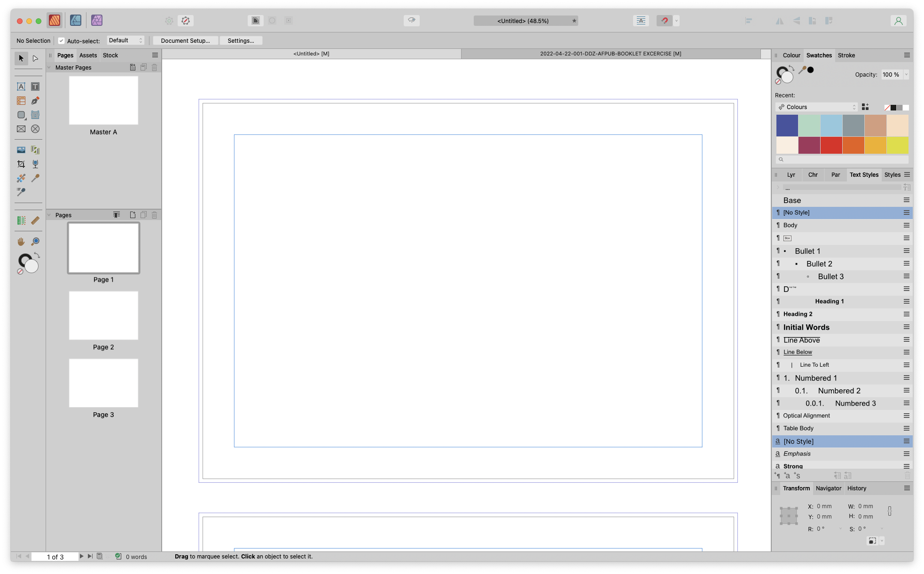Viewport: 924px width, 574px height.
Task: Switch to the Navigator tab
Action: (828, 488)
